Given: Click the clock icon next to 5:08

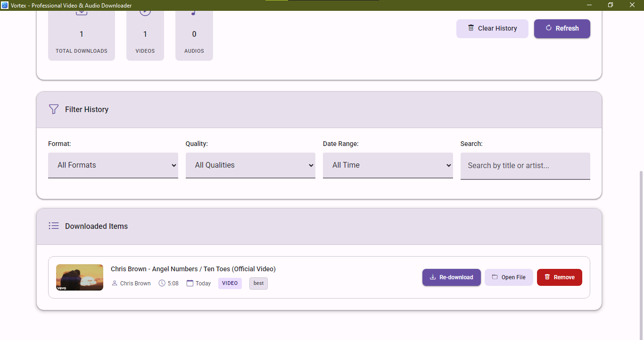Looking at the screenshot, I should tap(162, 283).
